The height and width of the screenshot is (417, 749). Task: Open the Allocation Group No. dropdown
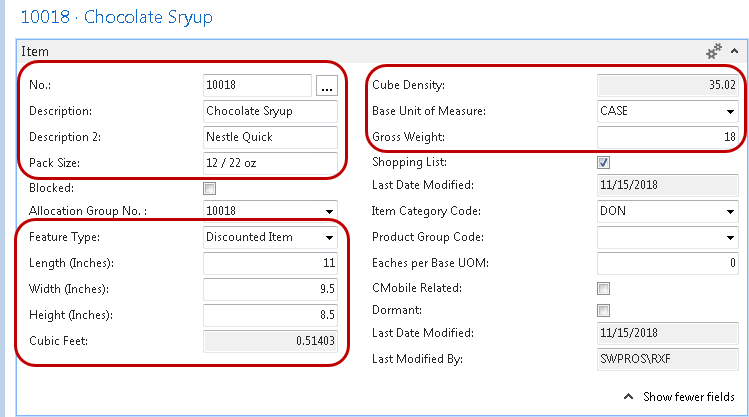coord(329,212)
